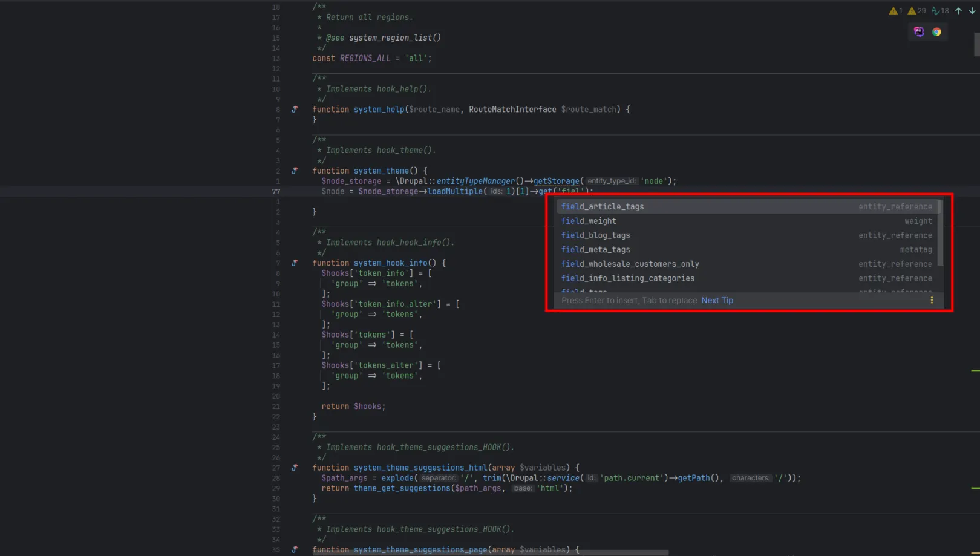Click the gutter icon beside system_theme function
Screen dimensions: 980x556
[x=295, y=171]
